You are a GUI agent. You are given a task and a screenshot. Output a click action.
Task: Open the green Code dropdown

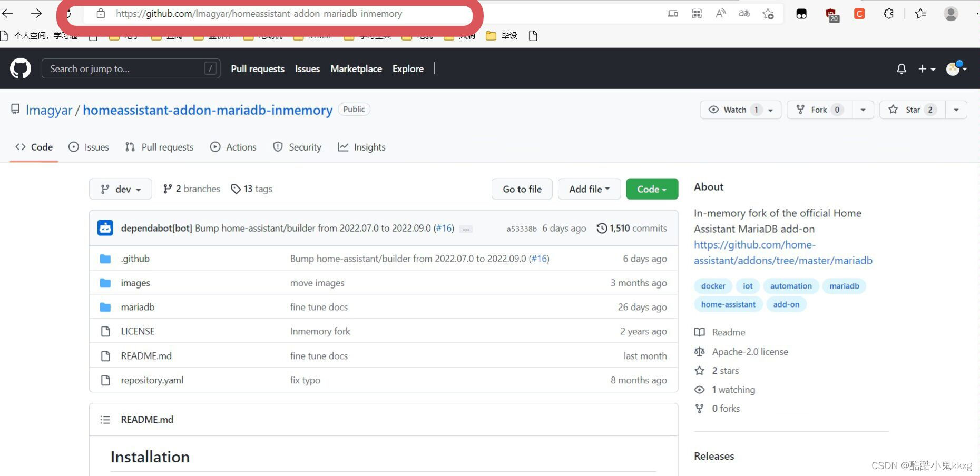[x=652, y=189]
